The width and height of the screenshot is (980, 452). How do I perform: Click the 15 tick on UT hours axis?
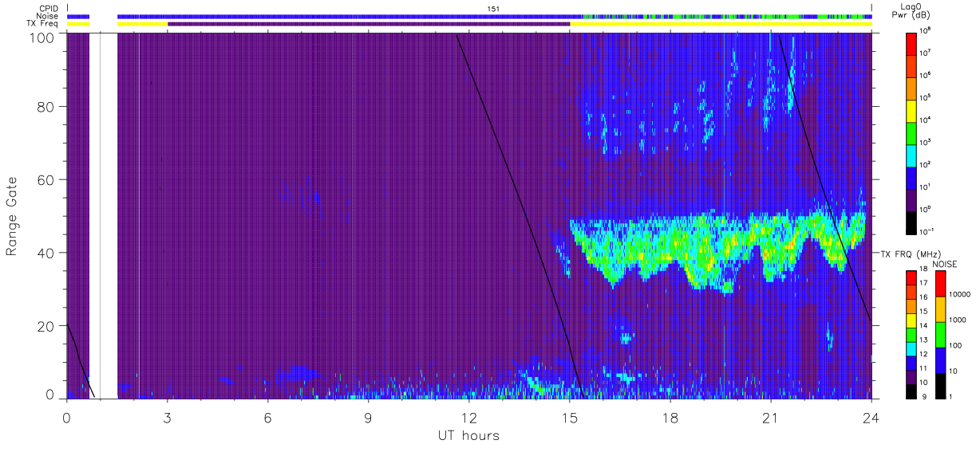pyautogui.click(x=570, y=417)
